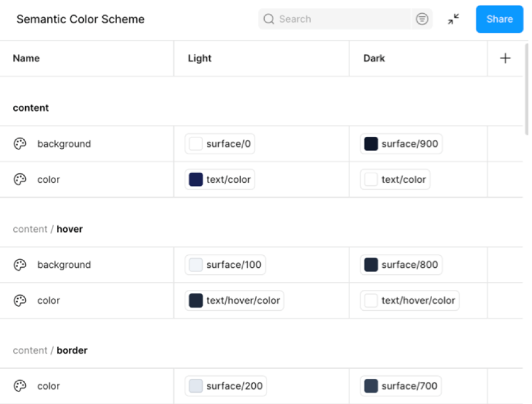532x404 pixels.
Task: Click the blue Share button
Action: [x=500, y=19]
